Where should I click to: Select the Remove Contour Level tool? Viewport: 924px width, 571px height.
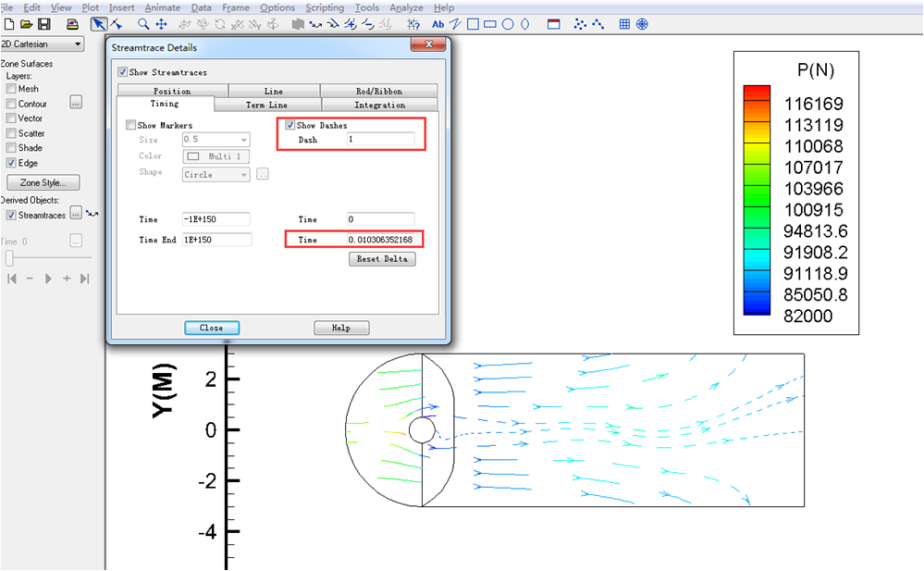[x=368, y=24]
